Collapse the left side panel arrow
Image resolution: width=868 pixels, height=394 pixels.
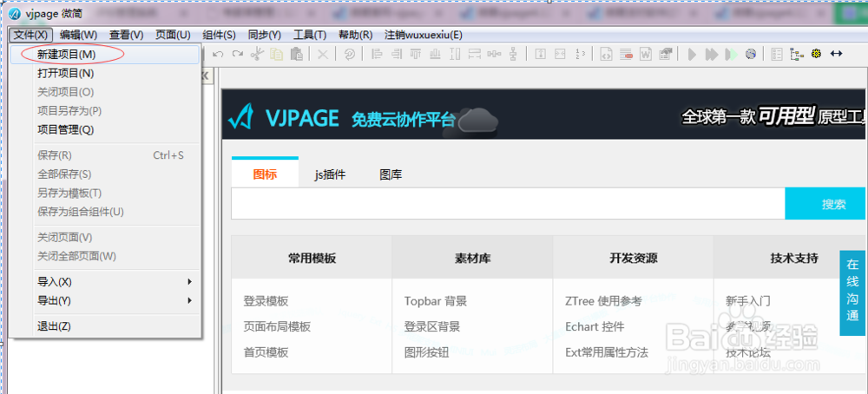coord(204,76)
